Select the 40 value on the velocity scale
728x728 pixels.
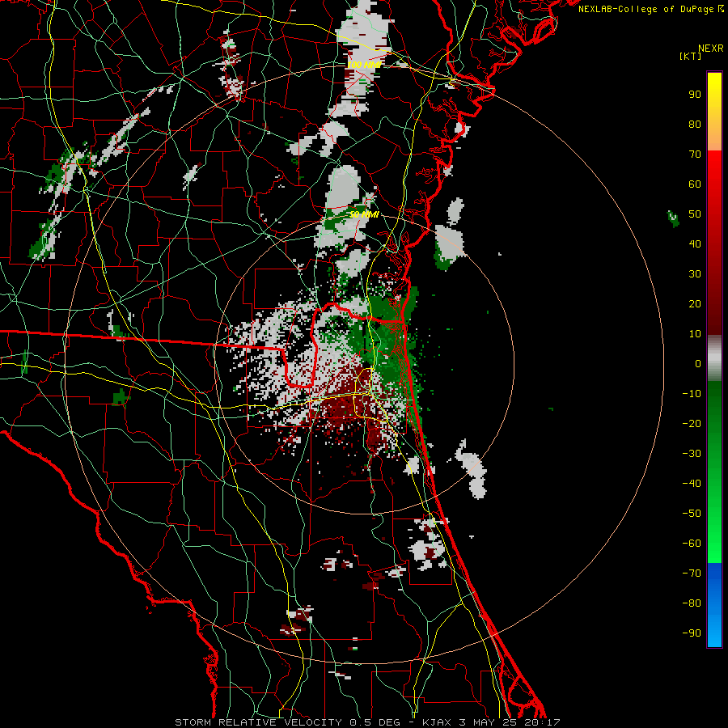(x=695, y=244)
